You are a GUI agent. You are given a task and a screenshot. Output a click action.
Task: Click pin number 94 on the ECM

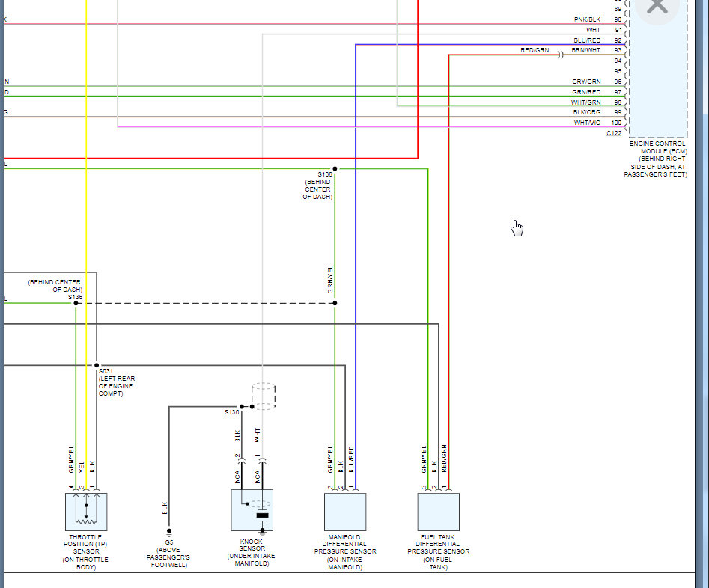(618, 61)
